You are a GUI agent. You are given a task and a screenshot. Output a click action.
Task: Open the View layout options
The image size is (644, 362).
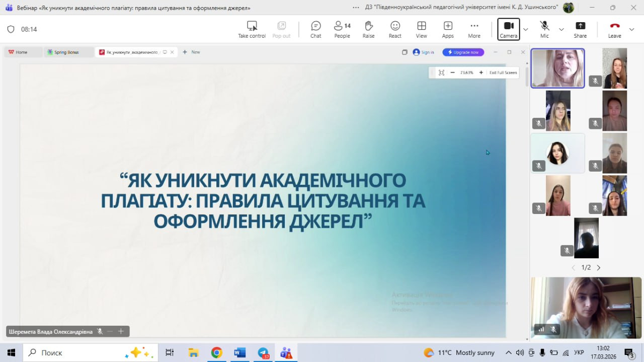[421, 29]
